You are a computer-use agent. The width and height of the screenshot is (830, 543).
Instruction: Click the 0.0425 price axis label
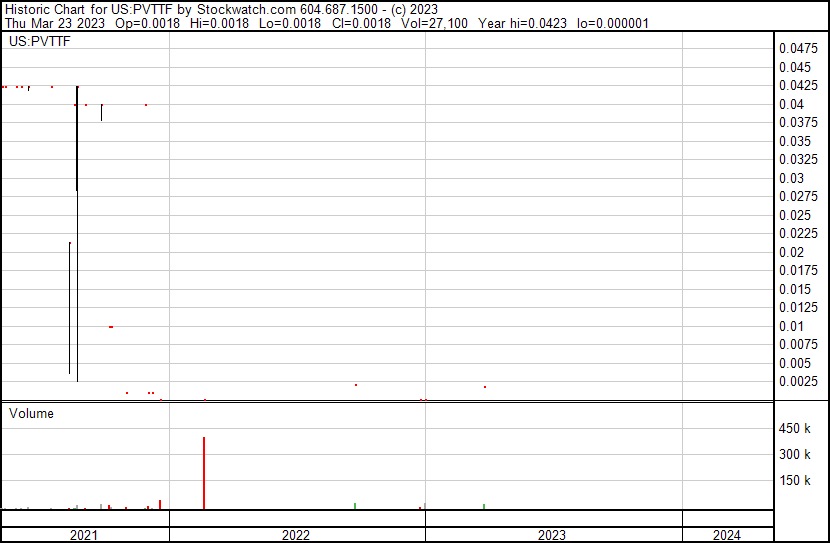798,85
